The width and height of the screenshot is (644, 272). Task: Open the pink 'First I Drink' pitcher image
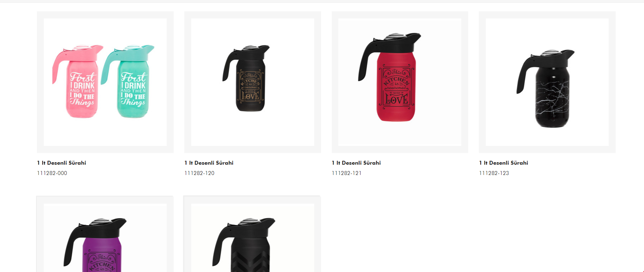[x=78, y=82]
